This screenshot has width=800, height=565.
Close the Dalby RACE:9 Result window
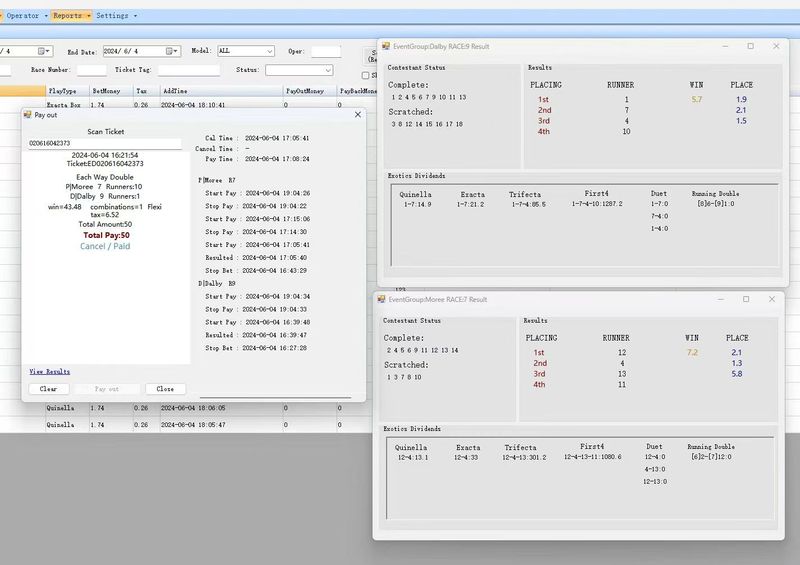tap(776, 46)
